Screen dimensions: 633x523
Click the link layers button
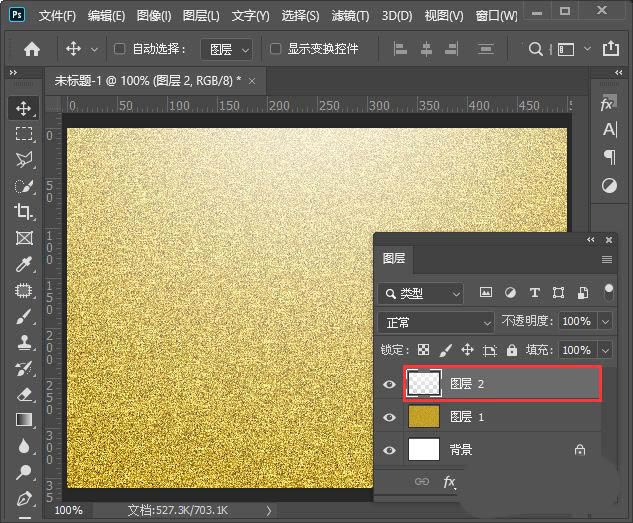point(422,481)
